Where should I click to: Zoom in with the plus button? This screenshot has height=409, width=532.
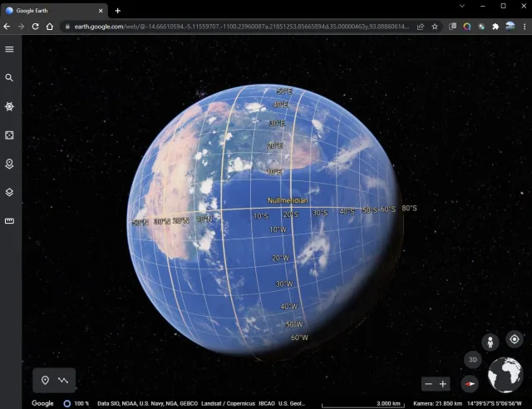[x=443, y=384]
